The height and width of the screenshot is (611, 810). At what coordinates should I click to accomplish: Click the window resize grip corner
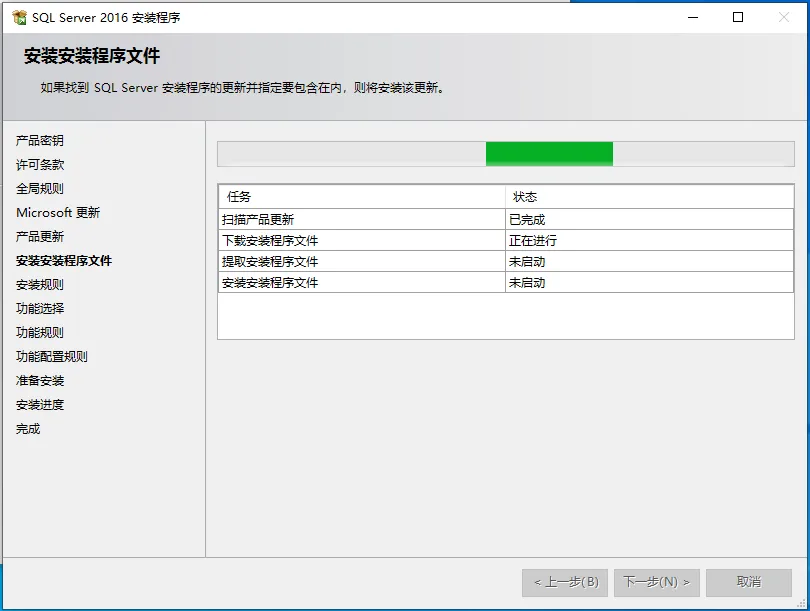[802, 603]
